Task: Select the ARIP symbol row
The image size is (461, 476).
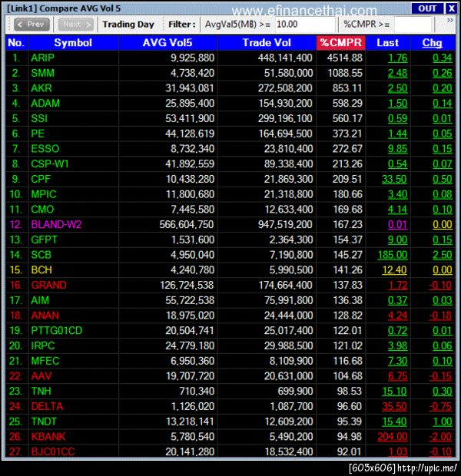Action: [x=230, y=58]
